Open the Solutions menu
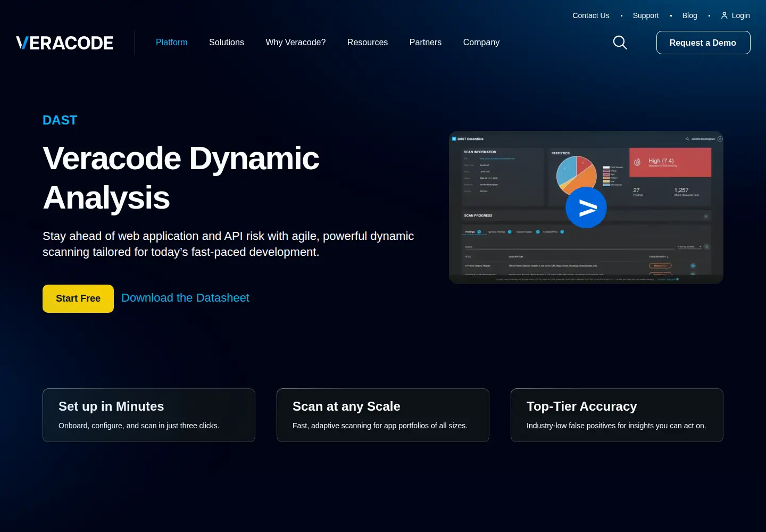766x532 pixels. coord(227,43)
